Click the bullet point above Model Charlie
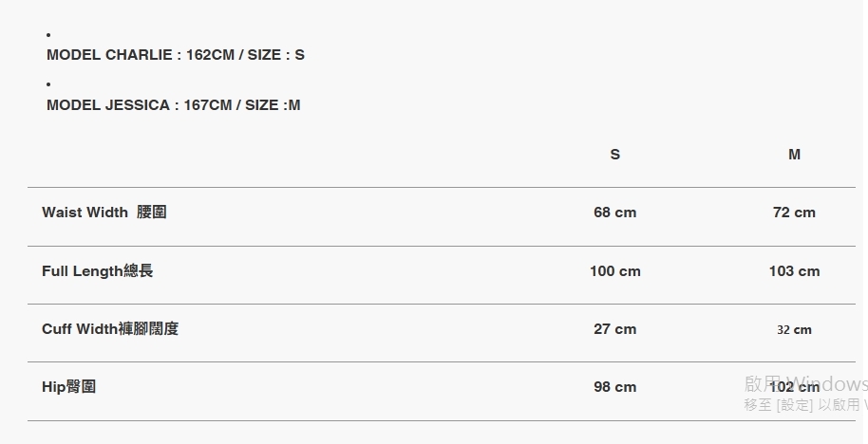868x444 pixels. click(48, 36)
